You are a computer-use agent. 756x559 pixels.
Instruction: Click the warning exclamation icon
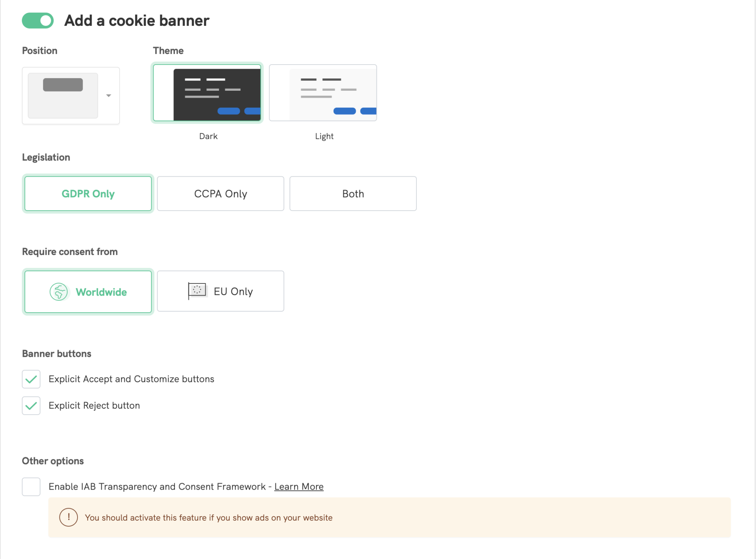pyautogui.click(x=69, y=517)
